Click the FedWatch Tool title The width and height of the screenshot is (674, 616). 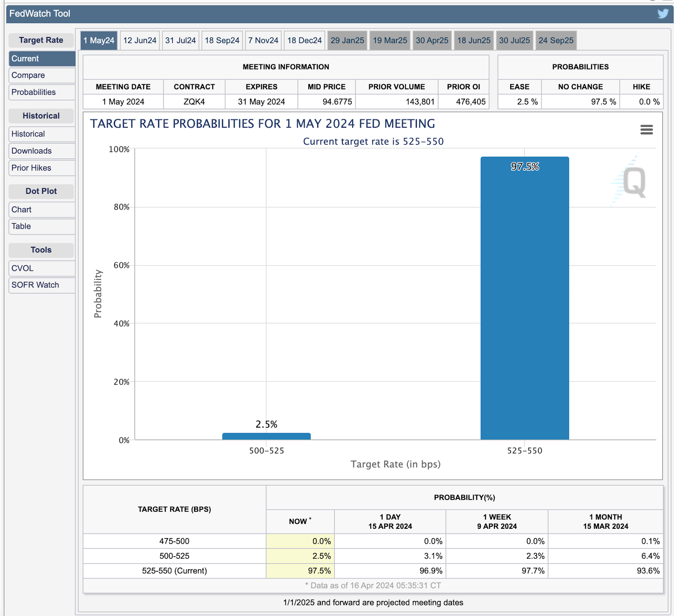(40, 13)
